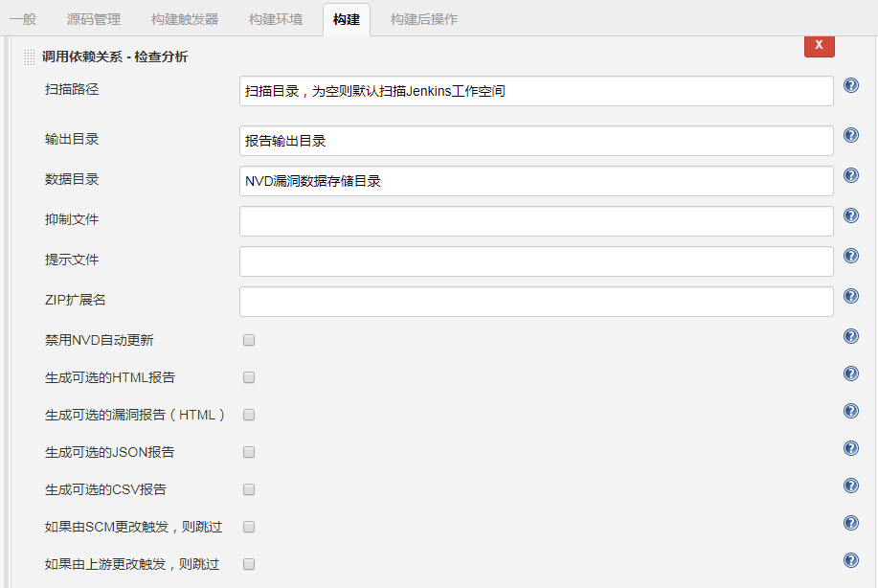Open help for 生成可选的CSV报告 option
This screenshot has width=878, height=588.
tap(850, 486)
